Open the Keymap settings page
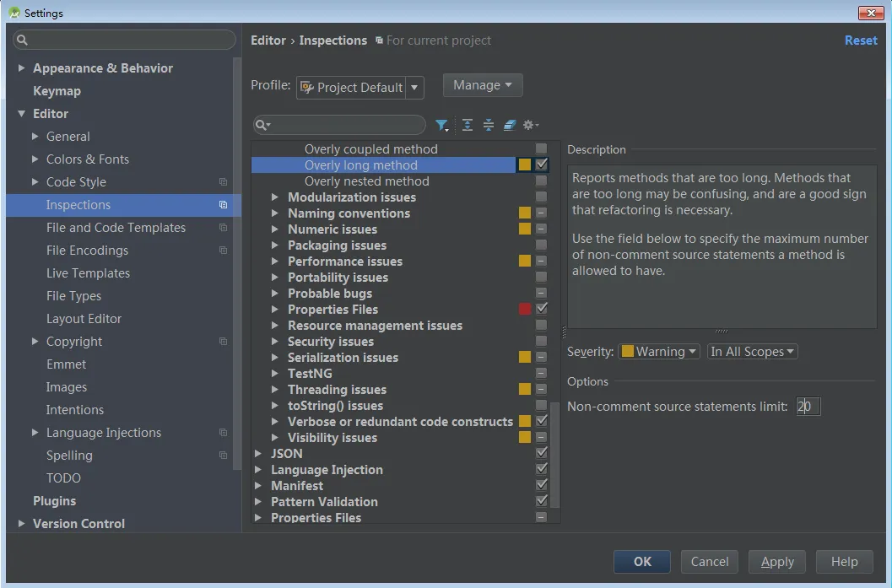Image resolution: width=892 pixels, height=588 pixels. (x=57, y=91)
